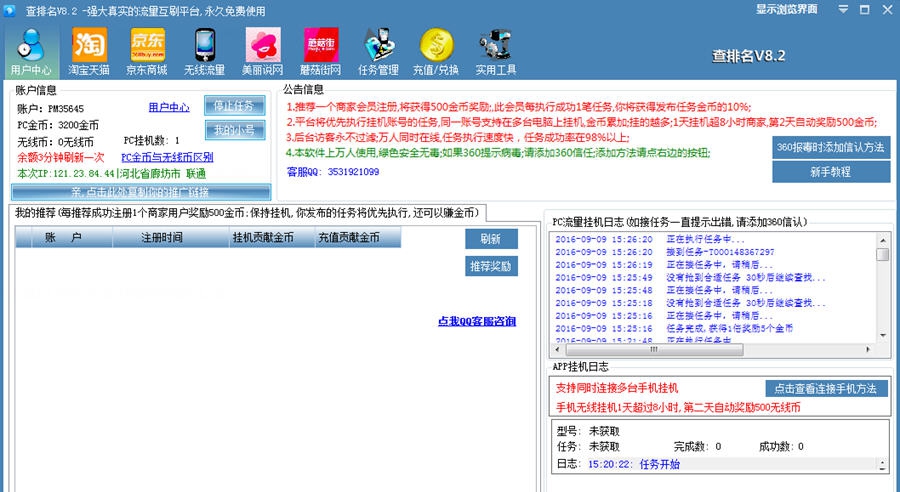Image resolution: width=900 pixels, height=492 pixels.
Task: Open the 任务管理 toolbar icon
Action: click(x=378, y=52)
